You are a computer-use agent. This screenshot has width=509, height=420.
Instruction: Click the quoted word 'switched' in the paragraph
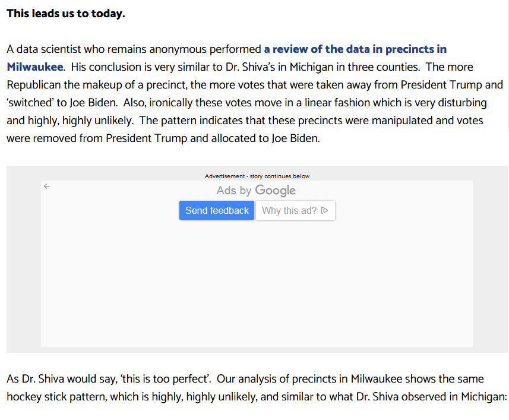click(x=30, y=103)
